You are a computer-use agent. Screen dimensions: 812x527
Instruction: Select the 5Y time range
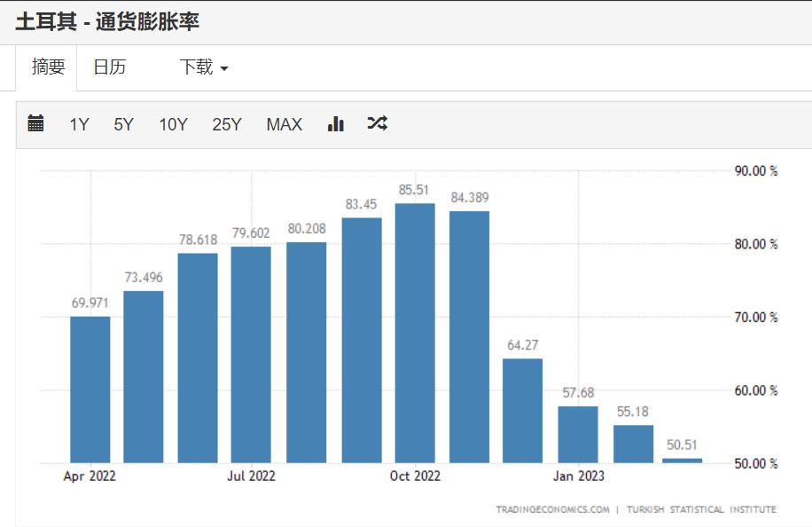[x=124, y=125]
